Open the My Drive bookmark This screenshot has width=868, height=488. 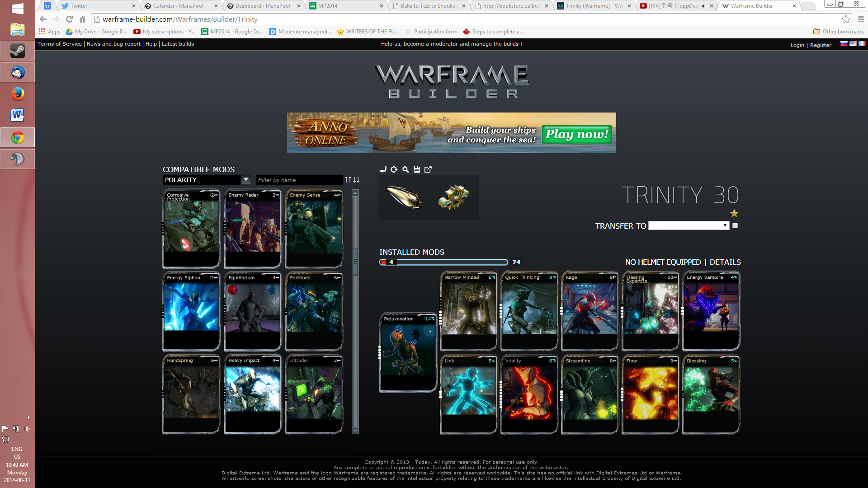97,32
